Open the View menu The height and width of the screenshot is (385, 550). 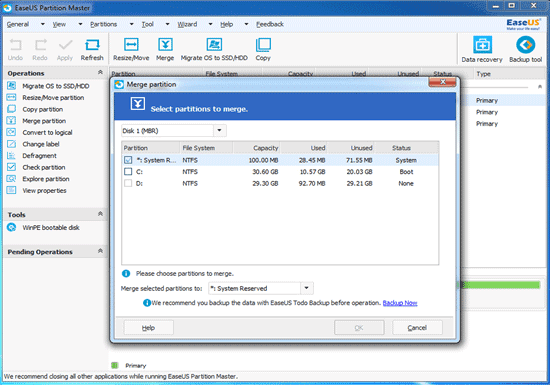[x=59, y=24]
